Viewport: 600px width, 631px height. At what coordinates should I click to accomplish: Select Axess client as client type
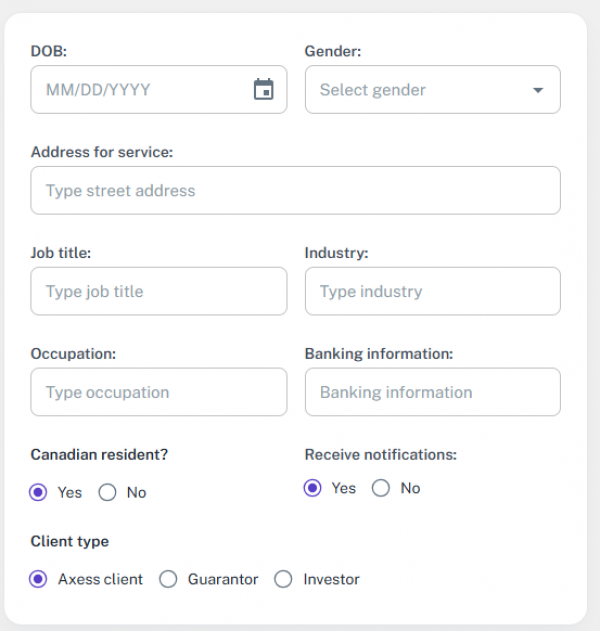[x=40, y=580]
